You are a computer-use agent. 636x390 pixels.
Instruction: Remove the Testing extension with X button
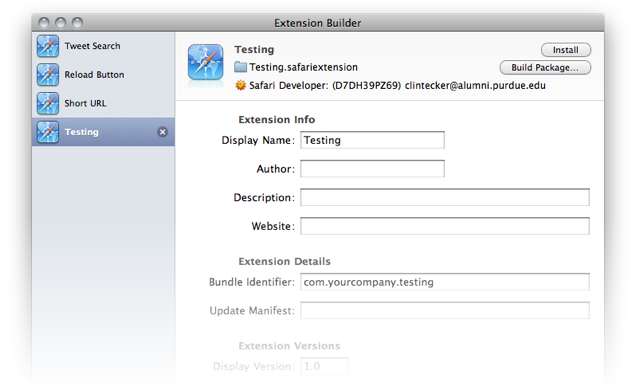tap(162, 132)
